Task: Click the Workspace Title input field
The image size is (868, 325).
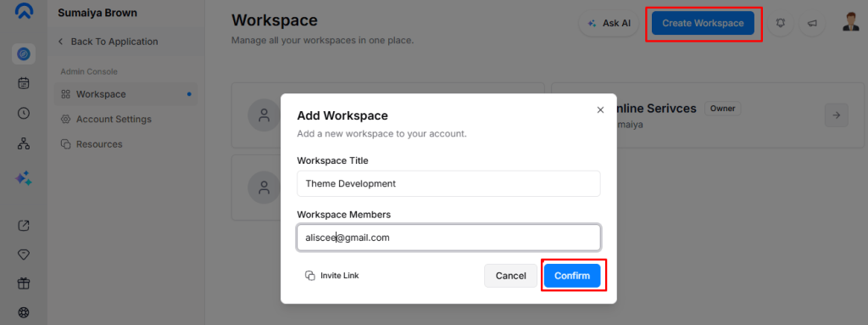Action: click(448, 183)
